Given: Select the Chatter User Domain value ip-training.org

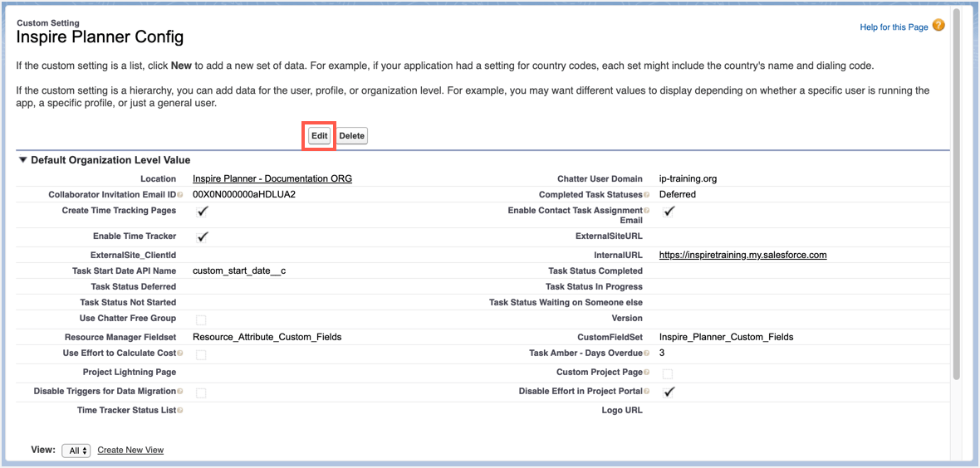Looking at the screenshot, I should [x=688, y=178].
